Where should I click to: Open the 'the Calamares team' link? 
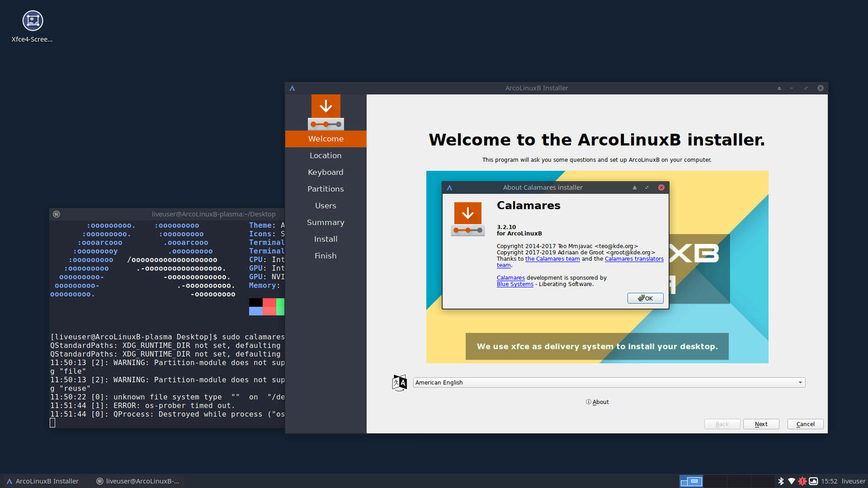click(552, 259)
